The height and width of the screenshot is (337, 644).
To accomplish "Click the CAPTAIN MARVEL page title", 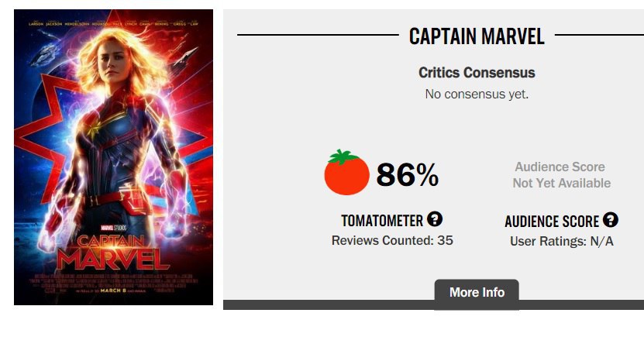I will [x=477, y=36].
